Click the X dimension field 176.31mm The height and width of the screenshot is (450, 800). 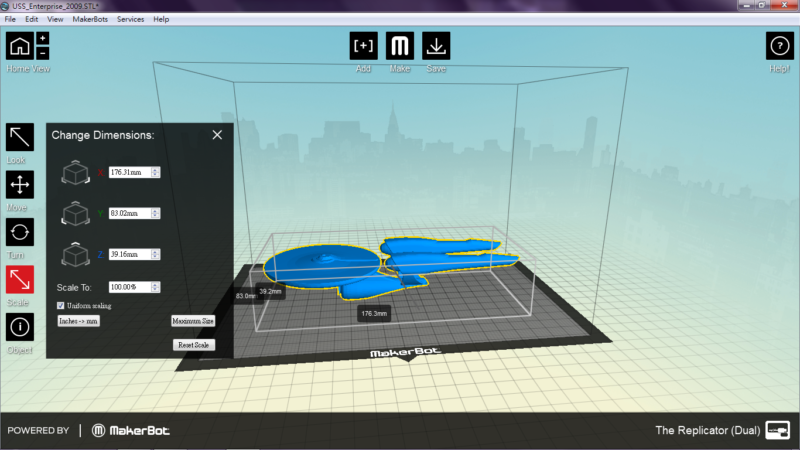tap(130, 172)
